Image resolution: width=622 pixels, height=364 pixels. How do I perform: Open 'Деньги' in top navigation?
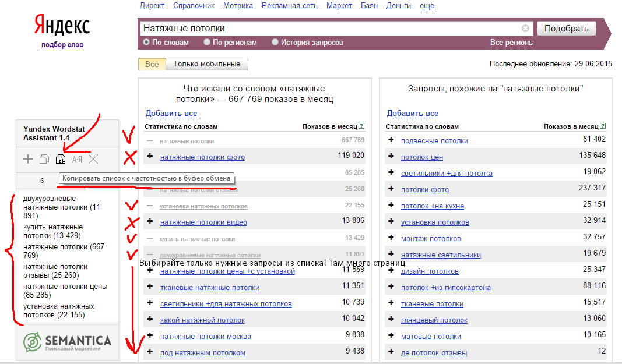coord(399,6)
